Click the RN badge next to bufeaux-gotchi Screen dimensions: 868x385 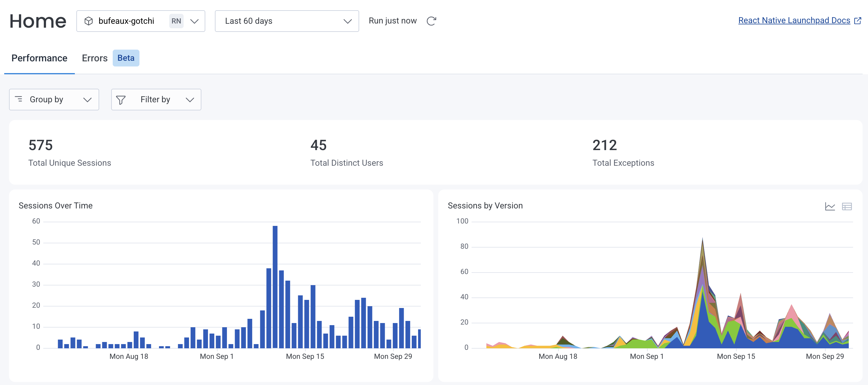pyautogui.click(x=176, y=20)
